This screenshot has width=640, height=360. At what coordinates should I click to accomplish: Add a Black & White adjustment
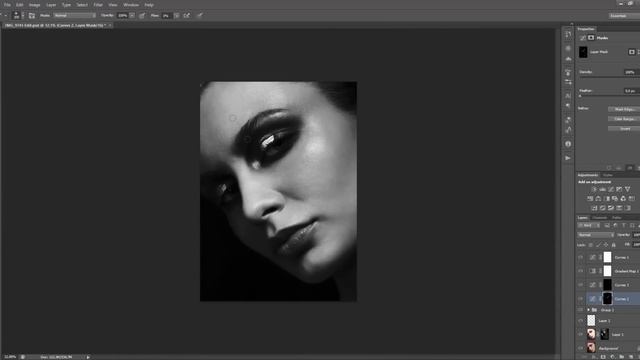coord(607,199)
